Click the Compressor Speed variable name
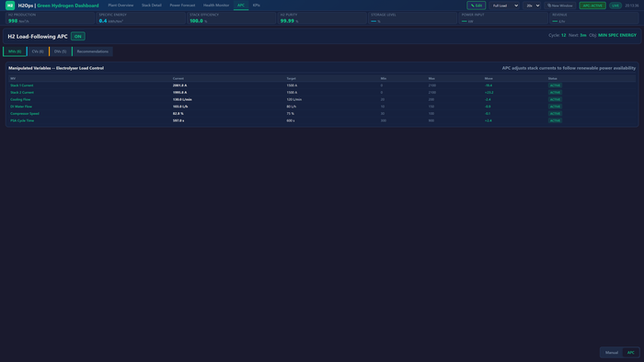 [25, 114]
